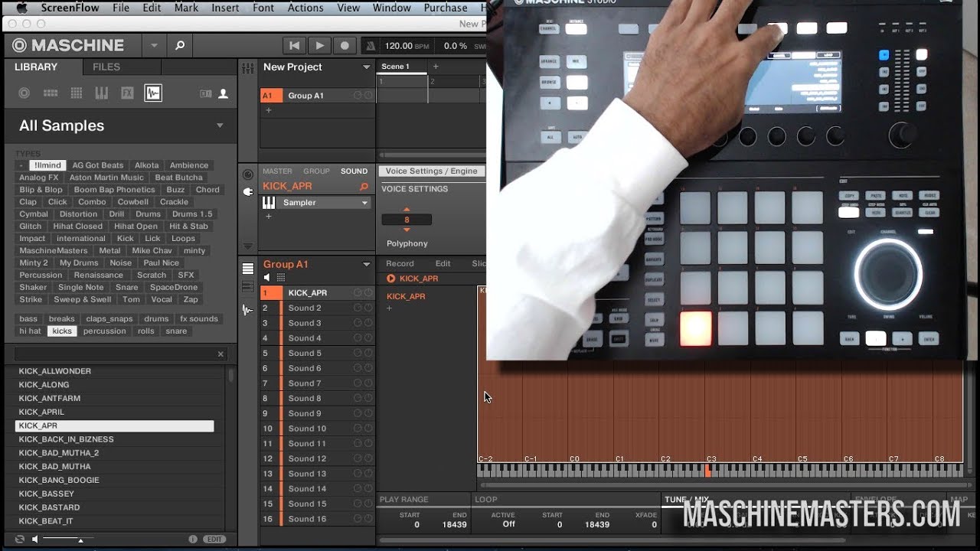Select the Groups browser icon

(x=51, y=93)
